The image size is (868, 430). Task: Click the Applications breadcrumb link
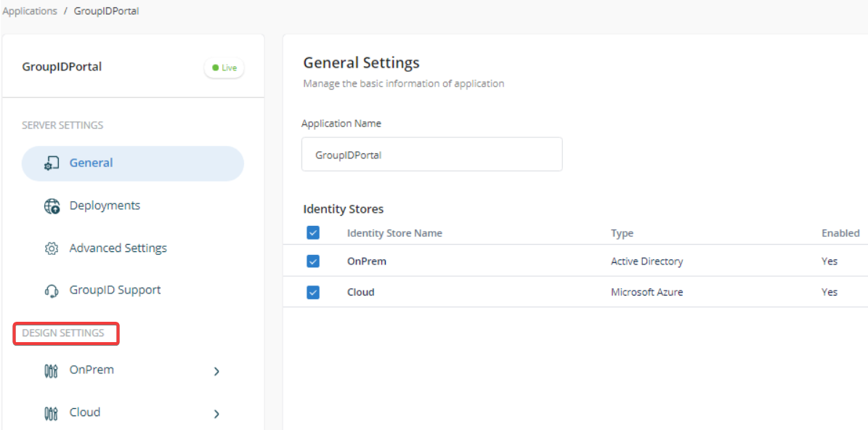(x=30, y=11)
